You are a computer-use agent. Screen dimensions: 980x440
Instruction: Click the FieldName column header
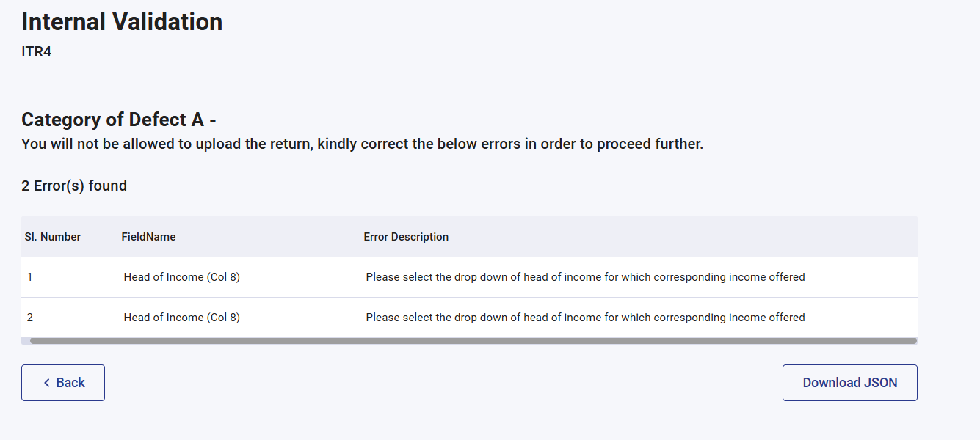click(148, 237)
